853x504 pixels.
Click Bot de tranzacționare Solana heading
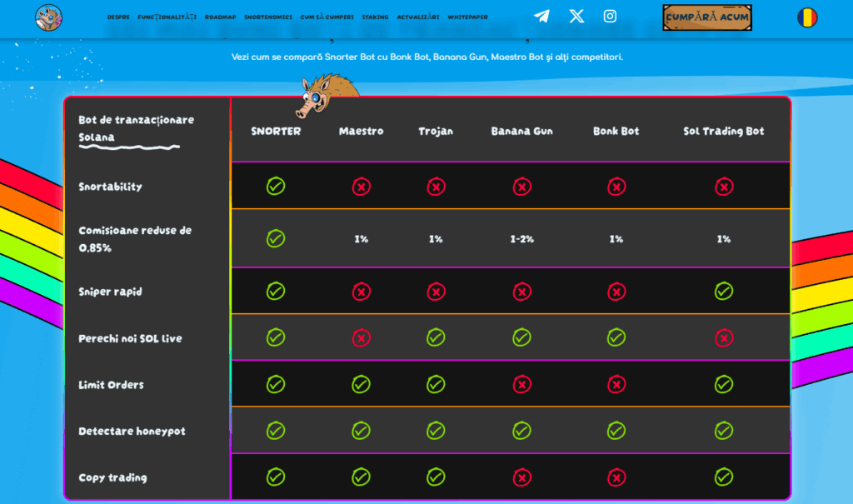point(136,128)
